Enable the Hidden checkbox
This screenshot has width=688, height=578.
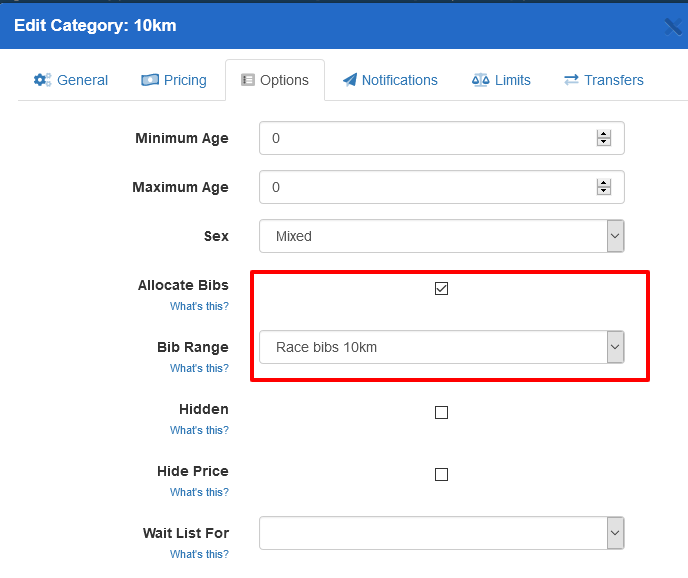[x=441, y=412]
